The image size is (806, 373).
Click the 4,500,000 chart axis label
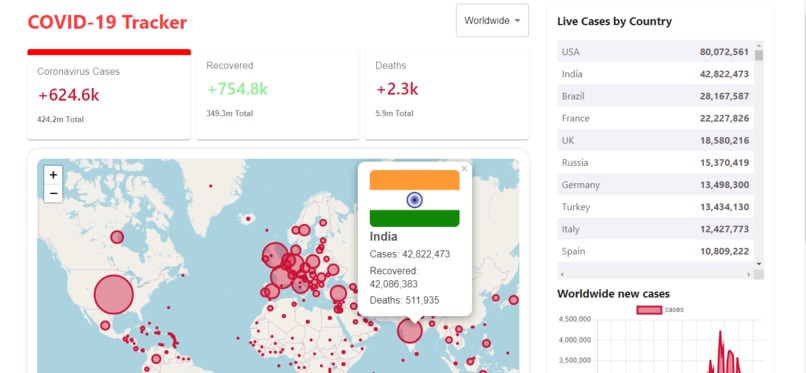574,319
